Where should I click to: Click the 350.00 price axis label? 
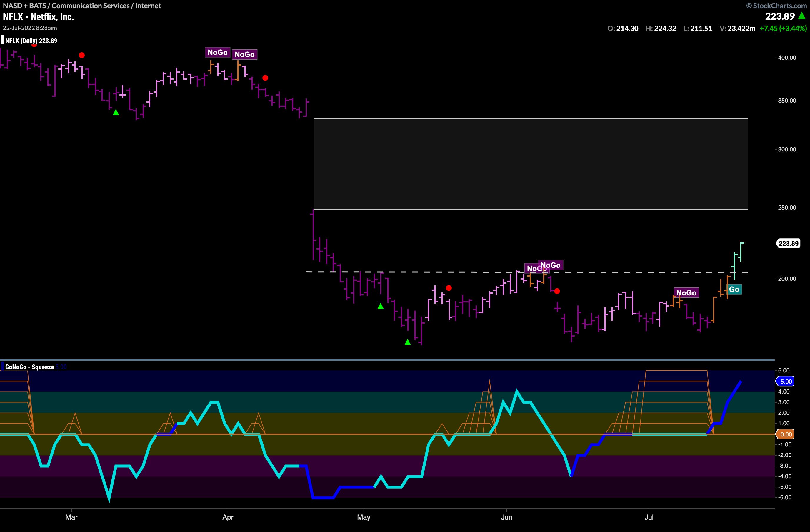click(x=787, y=101)
